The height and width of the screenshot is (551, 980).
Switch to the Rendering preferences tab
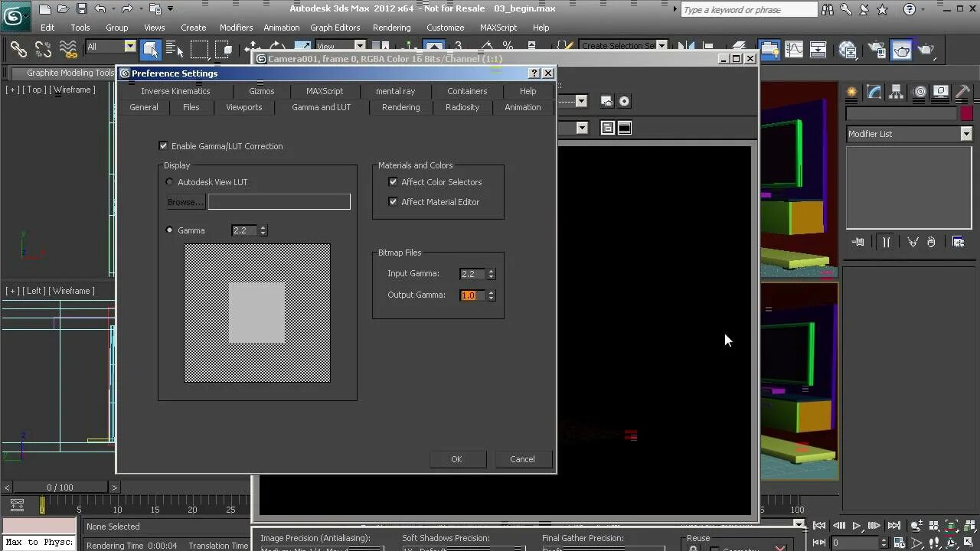(401, 107)
